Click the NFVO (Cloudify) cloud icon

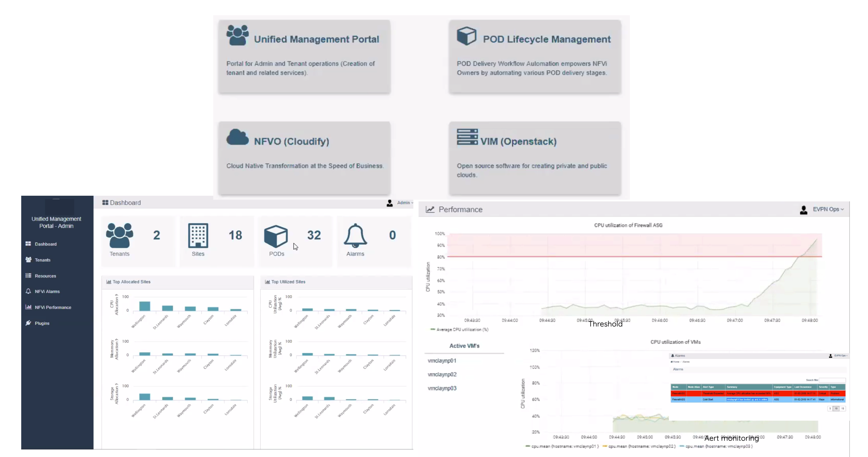[x=237, y=137]
